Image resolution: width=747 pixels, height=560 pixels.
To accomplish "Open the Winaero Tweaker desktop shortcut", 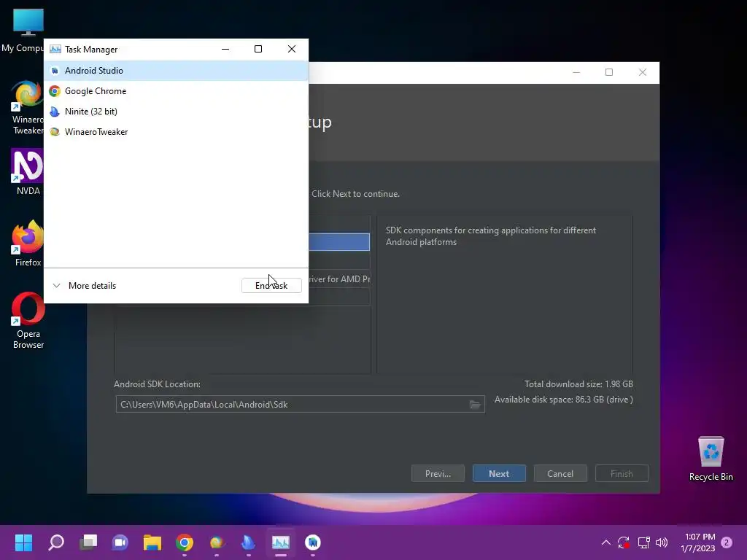I will (x=27, y=108).
